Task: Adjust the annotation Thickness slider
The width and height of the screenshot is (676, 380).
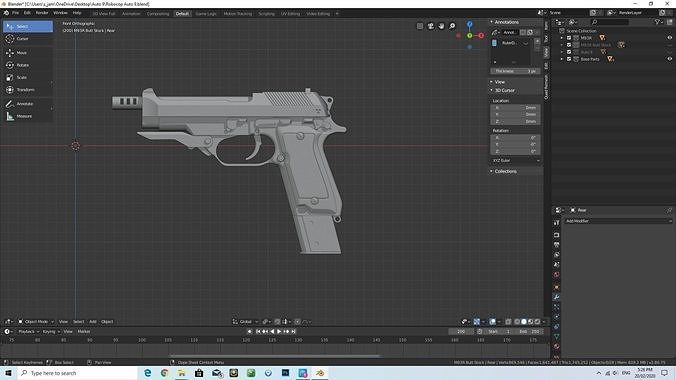Action: point(515,71)
